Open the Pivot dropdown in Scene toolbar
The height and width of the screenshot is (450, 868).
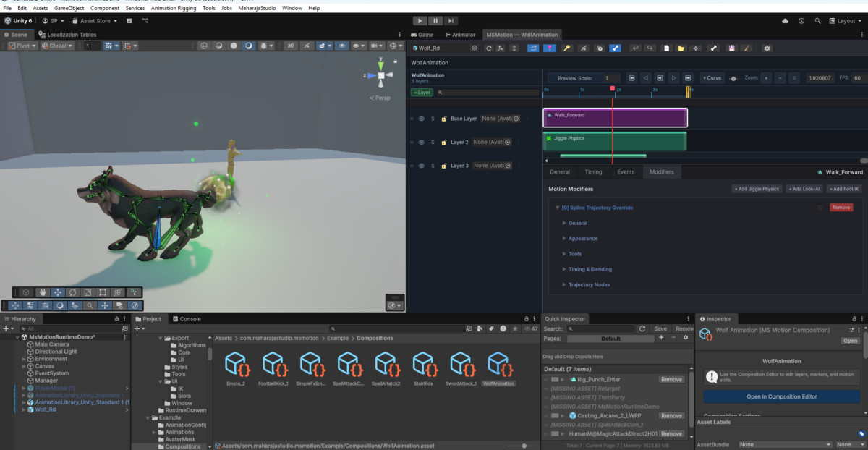(x=23, y=46)
